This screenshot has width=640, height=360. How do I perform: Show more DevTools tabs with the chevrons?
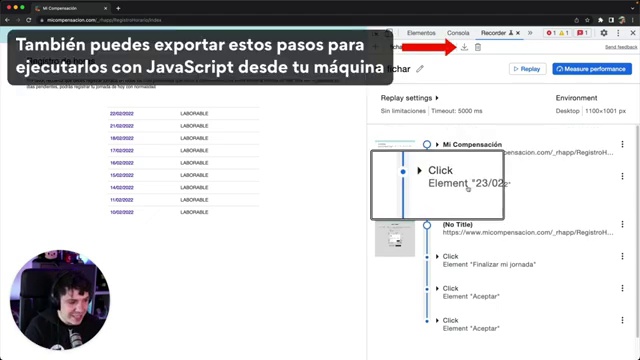(530, 33)
